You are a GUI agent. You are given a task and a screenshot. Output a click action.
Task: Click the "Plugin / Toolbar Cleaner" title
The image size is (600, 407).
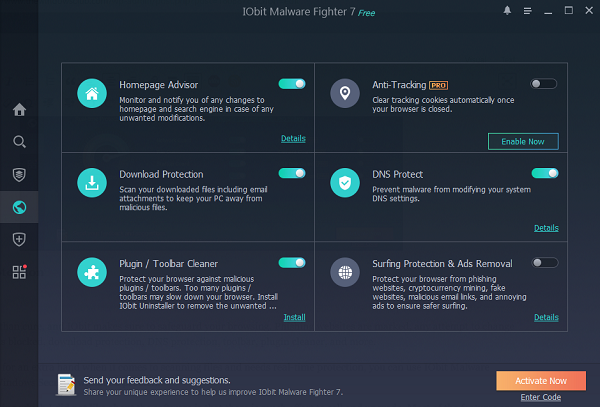coord(168,264)
